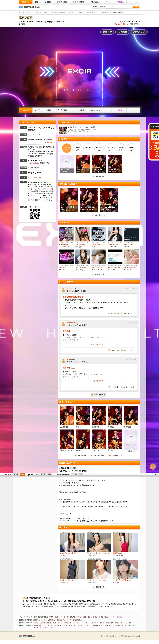The height and width of the screenshot is (644, 159).
Task: Click the round page-top button
Action: click(153, 466)
